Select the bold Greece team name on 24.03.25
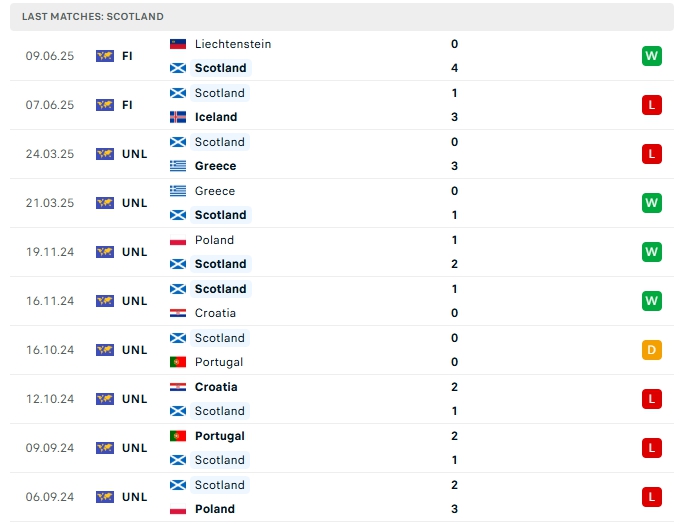This screenshot has height=524, width=679. [x=216, y=166]
